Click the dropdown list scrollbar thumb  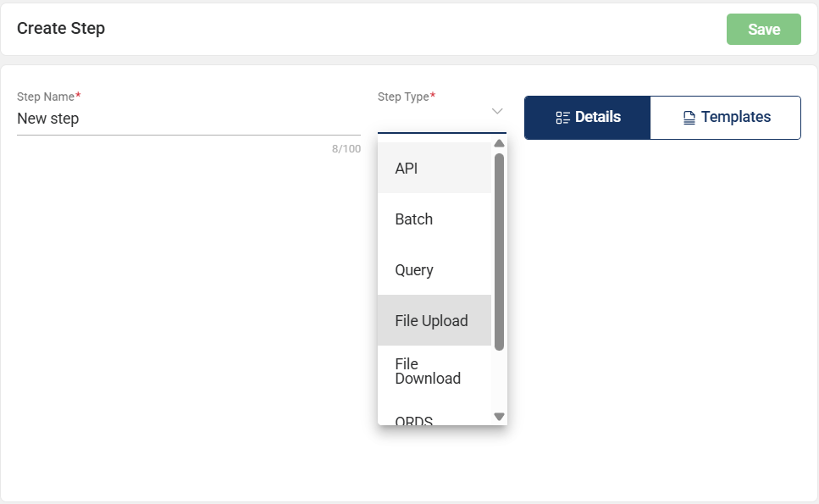click(x=499, y=252)
